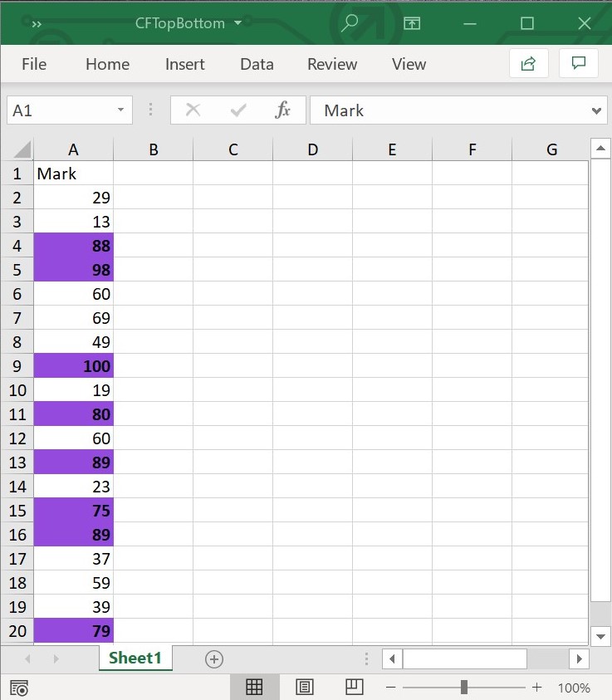
Task: Click the Search magnifier icon in title bar
Action: coord(350,23)
